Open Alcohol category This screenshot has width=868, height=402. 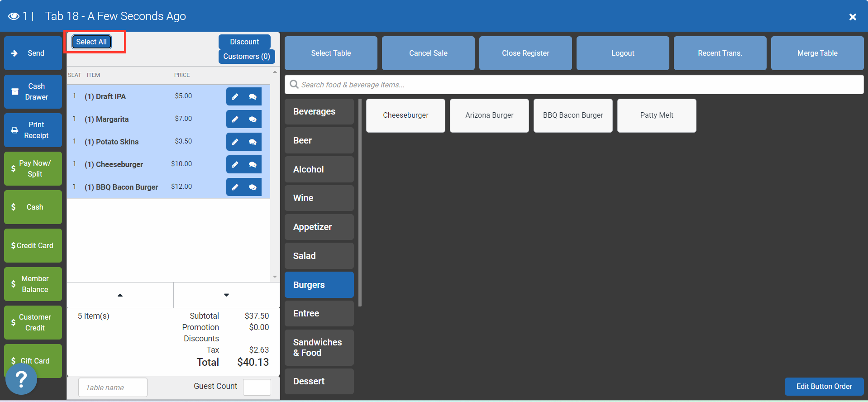[319, 169]
